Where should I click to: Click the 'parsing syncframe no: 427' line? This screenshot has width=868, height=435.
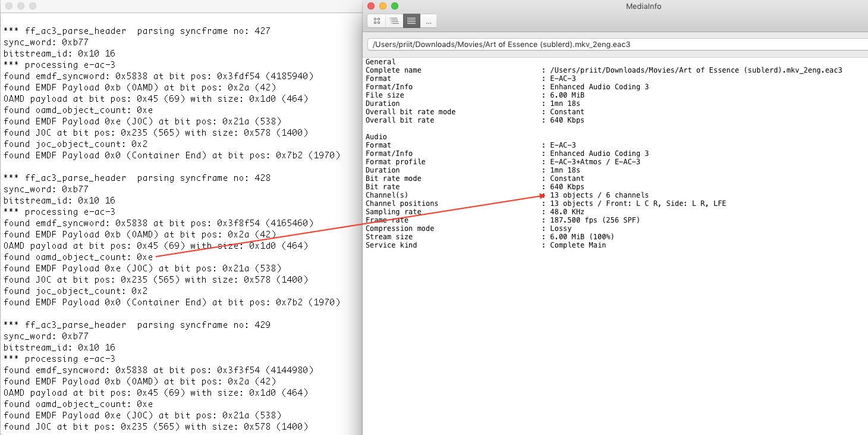[x=137, y=31]
